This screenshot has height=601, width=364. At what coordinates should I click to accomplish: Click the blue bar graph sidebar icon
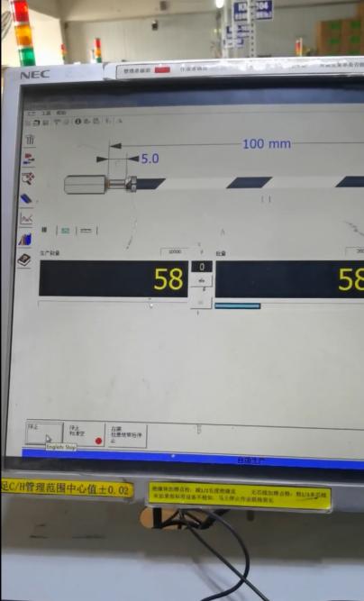coord(25,240)
